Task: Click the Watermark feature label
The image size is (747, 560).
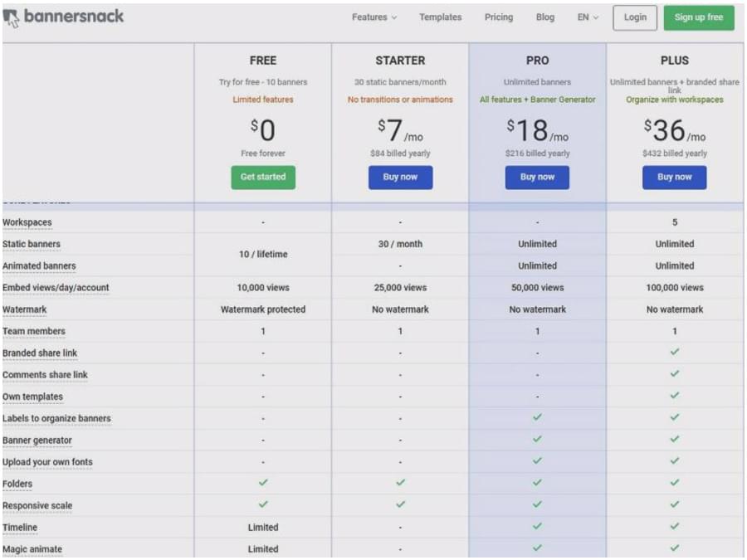Action: (x=25, y=309)
